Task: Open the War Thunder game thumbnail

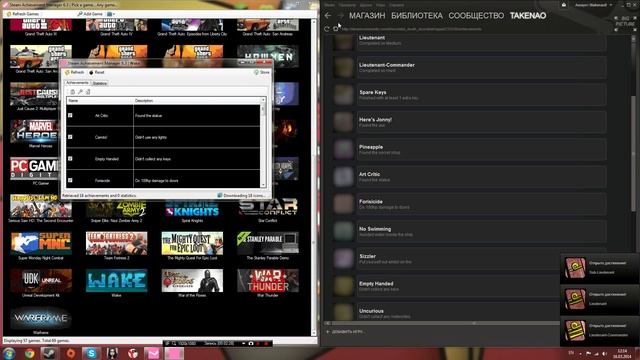Action: (x=268, y=280)
